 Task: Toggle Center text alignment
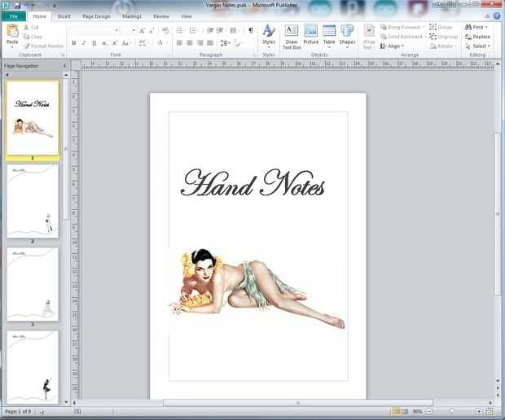point(190,43)
